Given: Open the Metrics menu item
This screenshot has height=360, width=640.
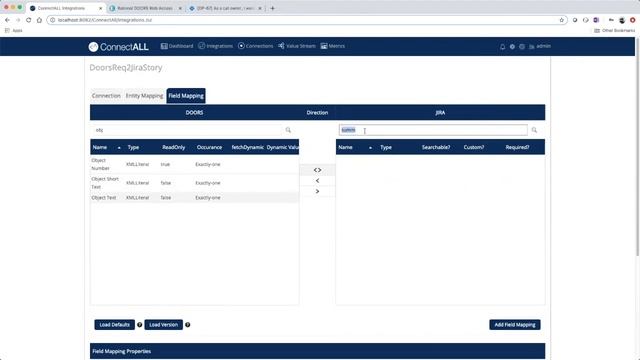Looking at the screenshot, I should click(x=333, y=46).
